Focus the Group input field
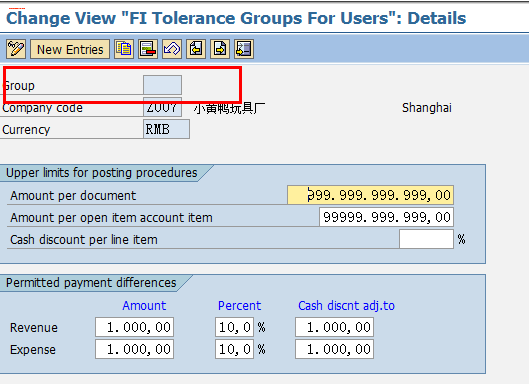Image resolution: width=529 pixels, height=384 pixels. [162, 85]
